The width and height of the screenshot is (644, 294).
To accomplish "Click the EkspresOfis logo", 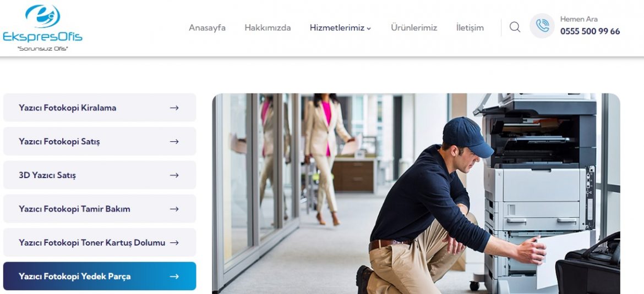I will point(42,28).
